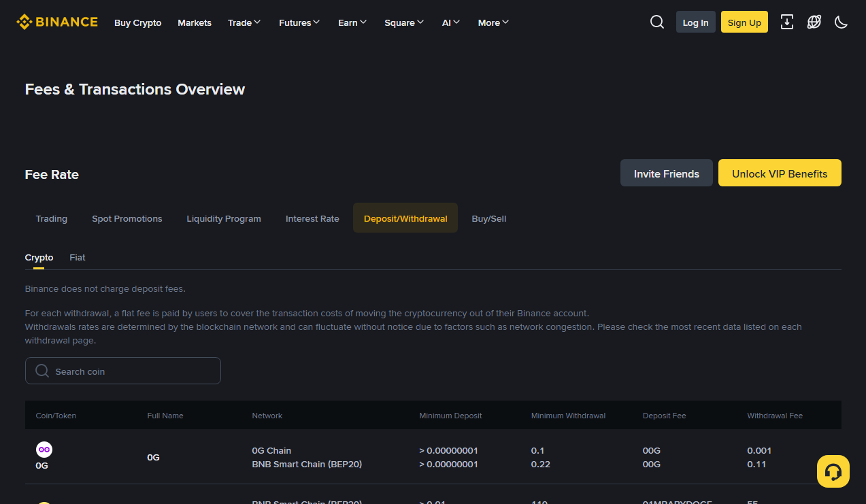Click the Fee Rate heading
866x504 pixels.
point(52,174)
